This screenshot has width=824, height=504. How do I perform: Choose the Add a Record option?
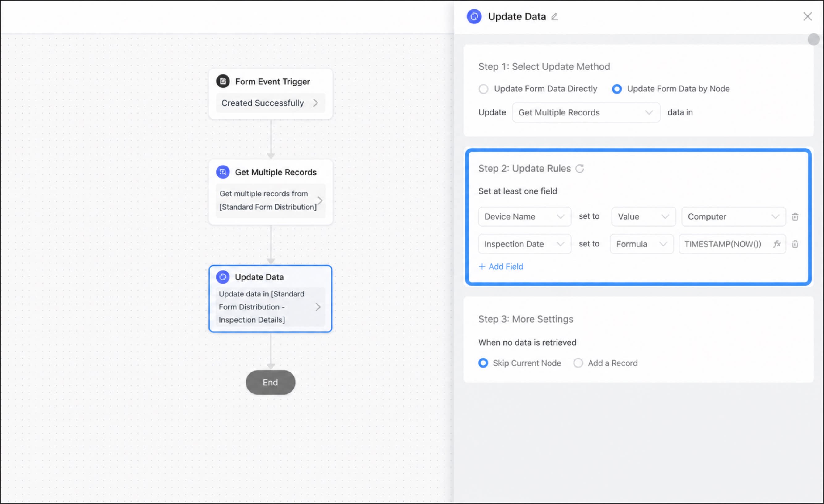(x=578, y=363)
